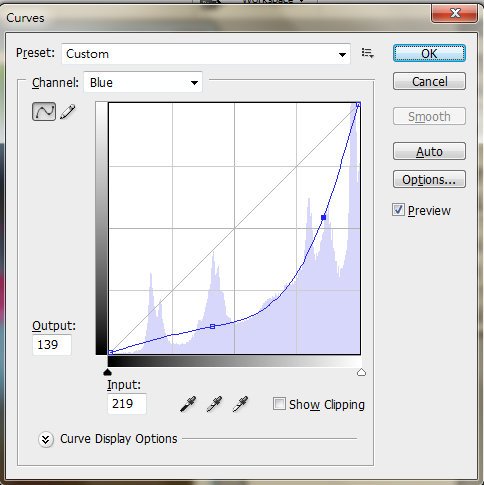Expand Curve Display Options

click(46, 439)
